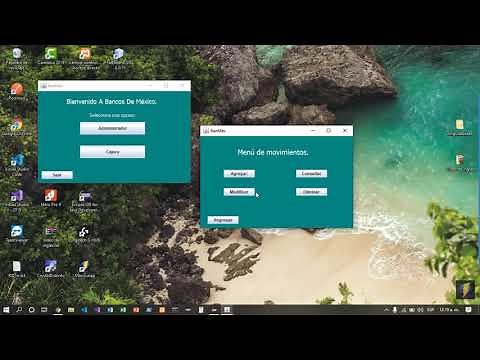Open the blue CodeBlocks-style desktop icon
The width and height of the screenshot is (480, 360).
[x=51, y=267]
